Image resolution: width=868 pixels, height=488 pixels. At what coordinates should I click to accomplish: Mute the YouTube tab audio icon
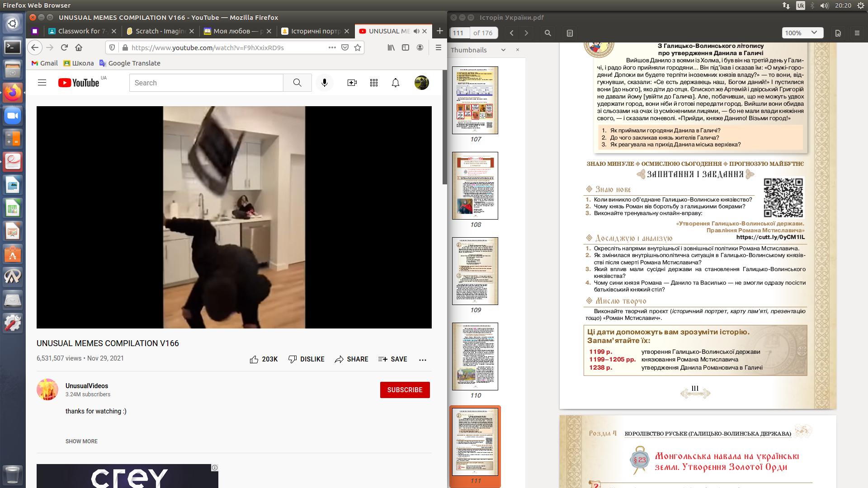pos(416,31)
